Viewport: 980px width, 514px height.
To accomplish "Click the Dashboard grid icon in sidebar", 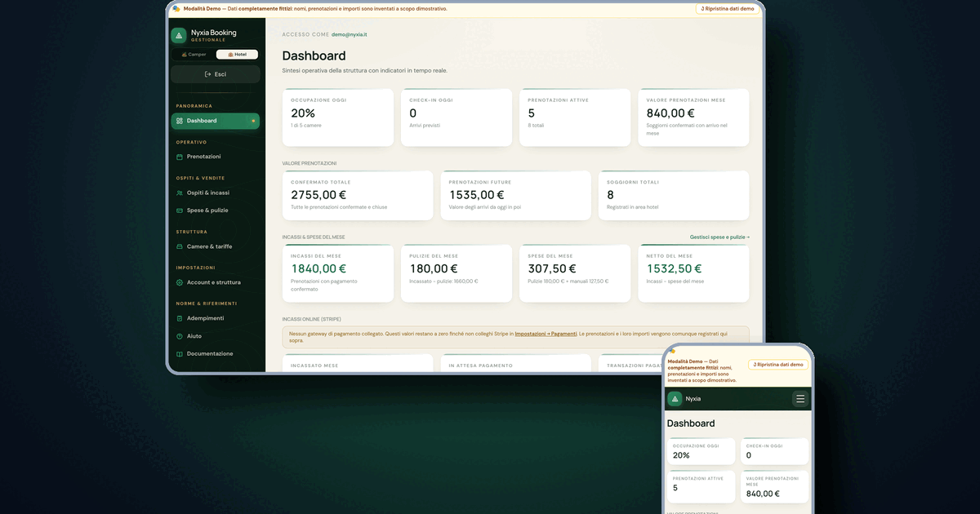I will click(180, 121).
